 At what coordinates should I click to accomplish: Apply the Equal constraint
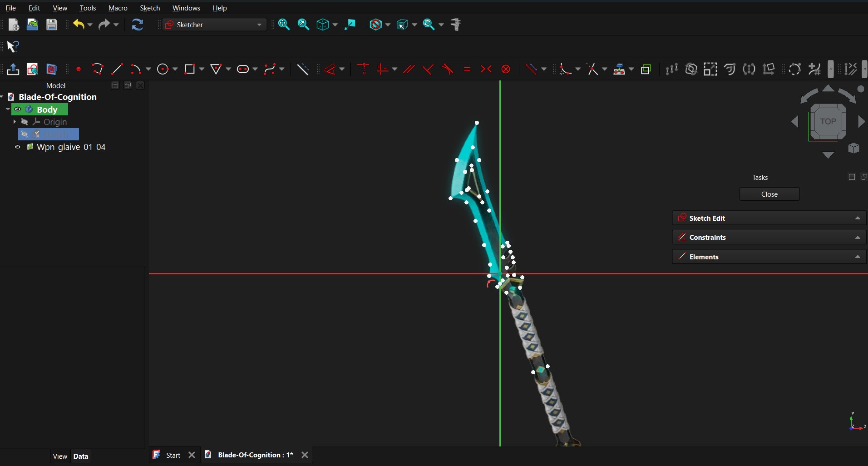point(467,69)
